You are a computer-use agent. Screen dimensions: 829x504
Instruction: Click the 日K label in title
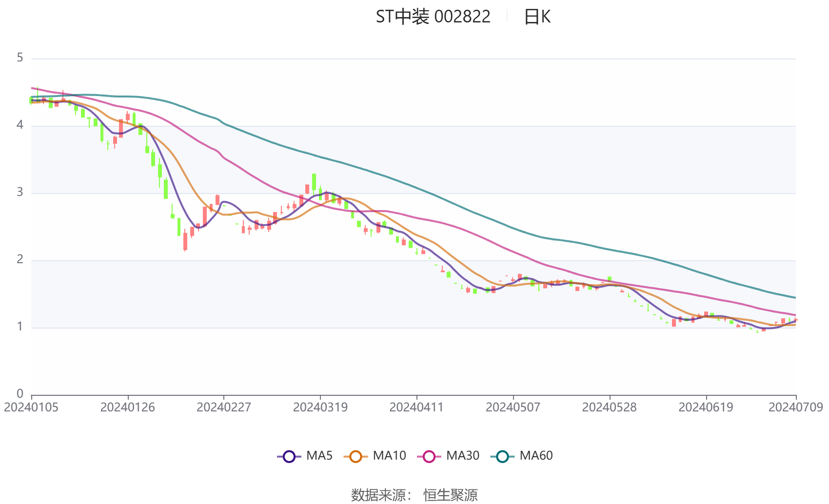point(537,17)
